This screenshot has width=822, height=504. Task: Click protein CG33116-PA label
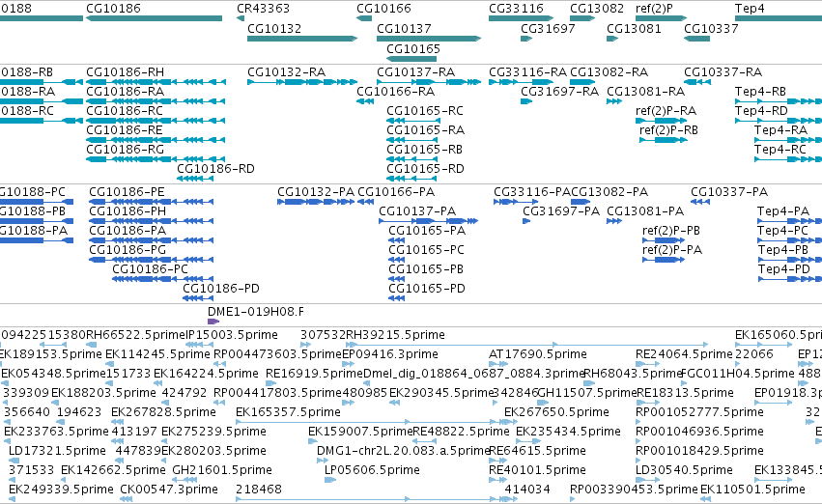tap(531, 192)
